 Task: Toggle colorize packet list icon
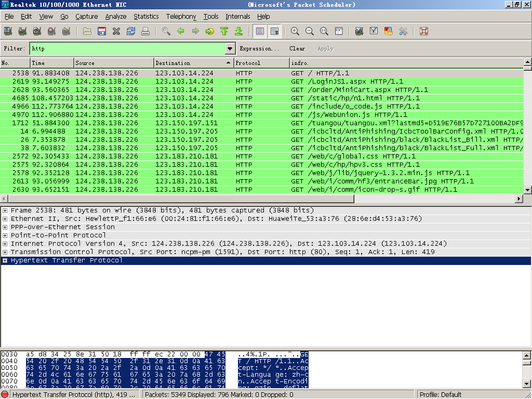coord(260,31)
